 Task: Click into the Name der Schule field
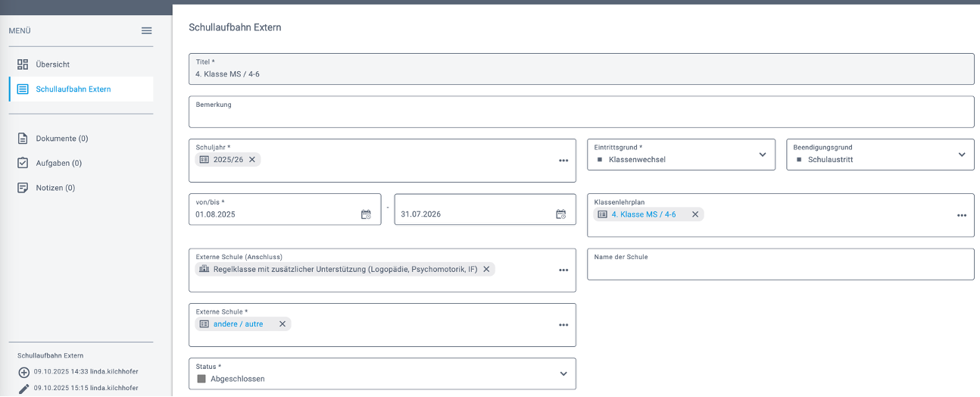(x=780, y=269)
